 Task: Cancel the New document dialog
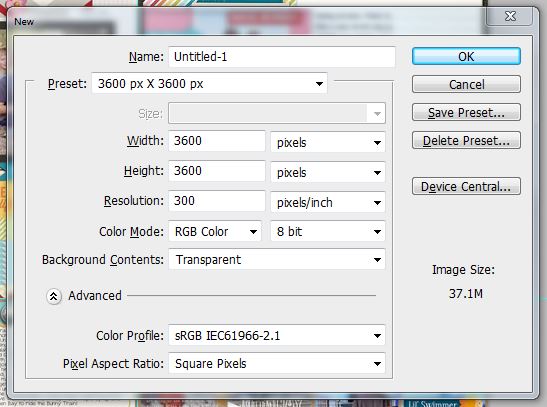point(466,84)
